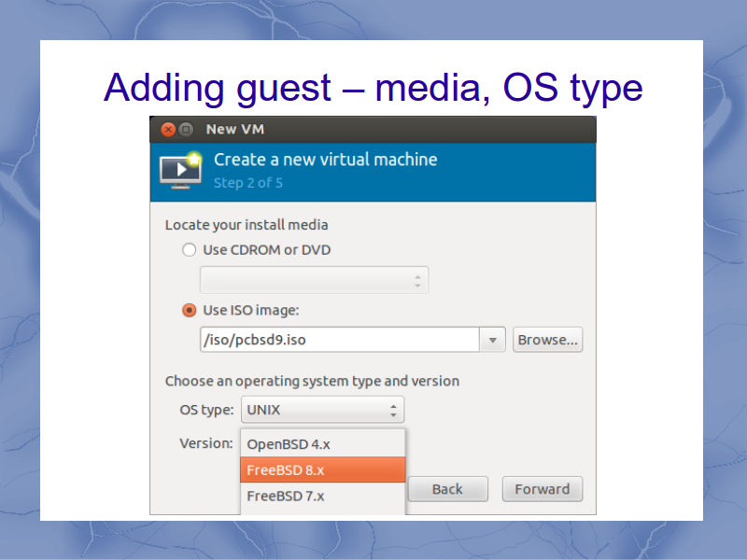
Task: Select the Use ISO image radio button
Action: (190, 311)
